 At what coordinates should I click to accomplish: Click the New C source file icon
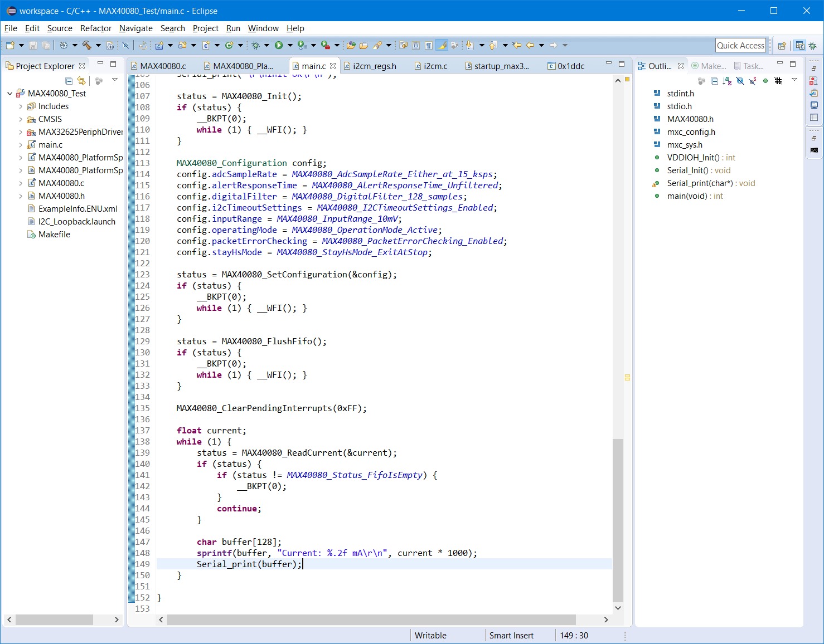point(206,45)
